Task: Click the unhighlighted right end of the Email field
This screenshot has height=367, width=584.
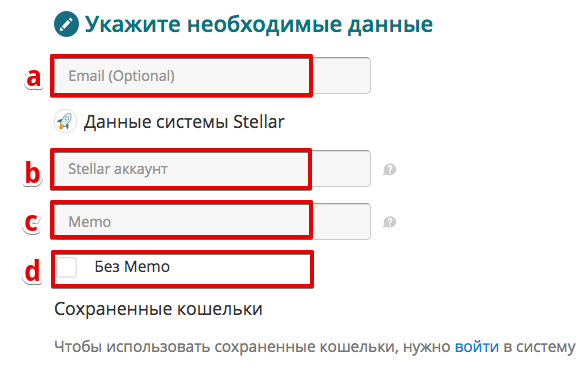Action: tap(342, 76)
